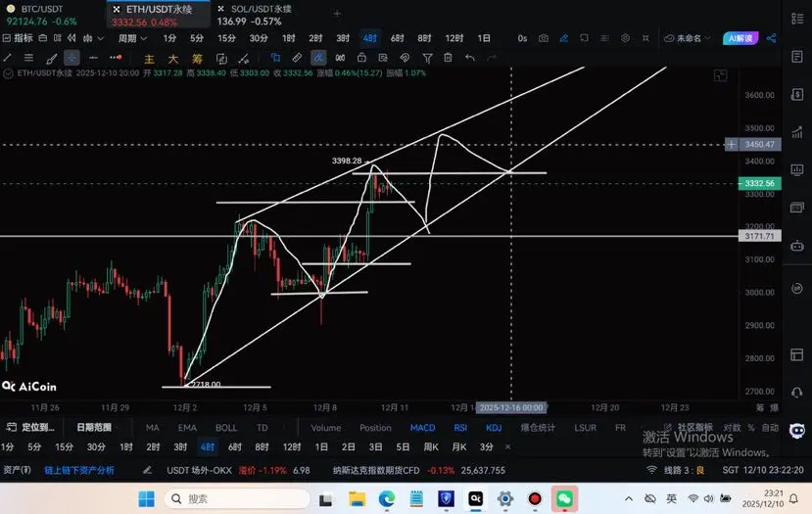The height and width of the screenshot is (514, 812).
Task: Click the 3450.47 crosshair price label plus
Action: tap(732, 145)
